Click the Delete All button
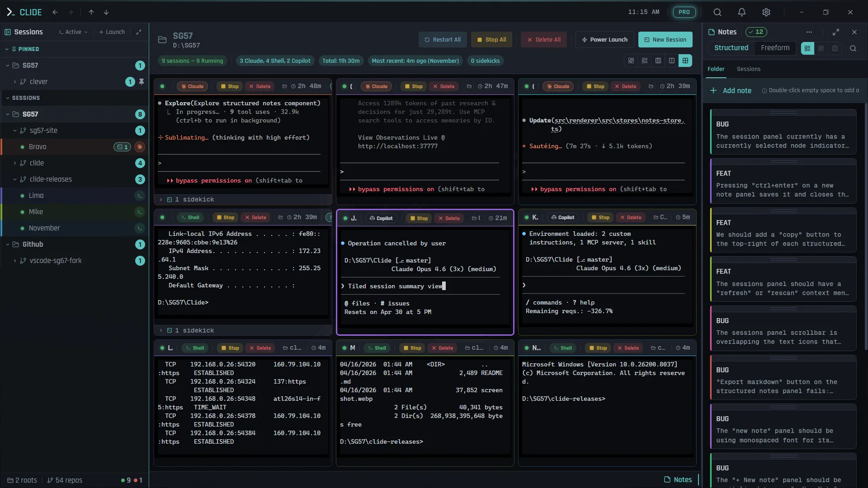The image size is (868, 488). pos(544,40)
